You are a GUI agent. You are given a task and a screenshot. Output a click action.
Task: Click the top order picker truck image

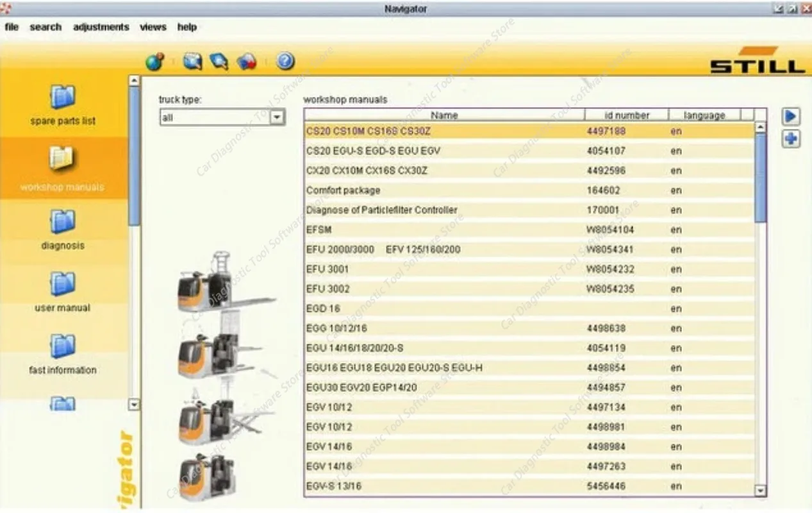tap(226, 282)
